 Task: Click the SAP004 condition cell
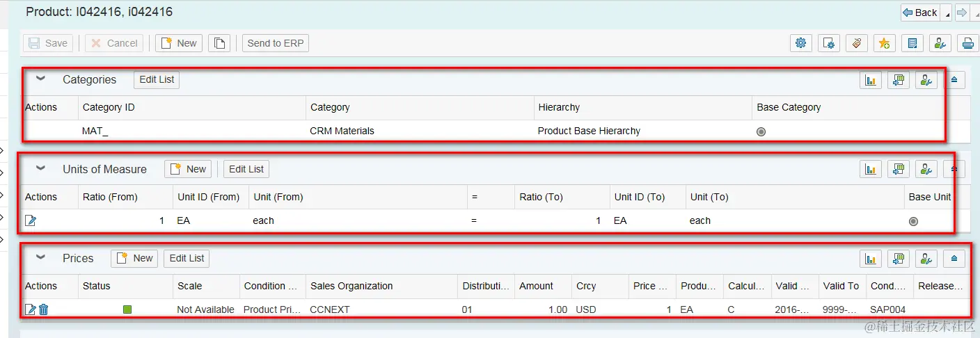[x=890, y=309]
